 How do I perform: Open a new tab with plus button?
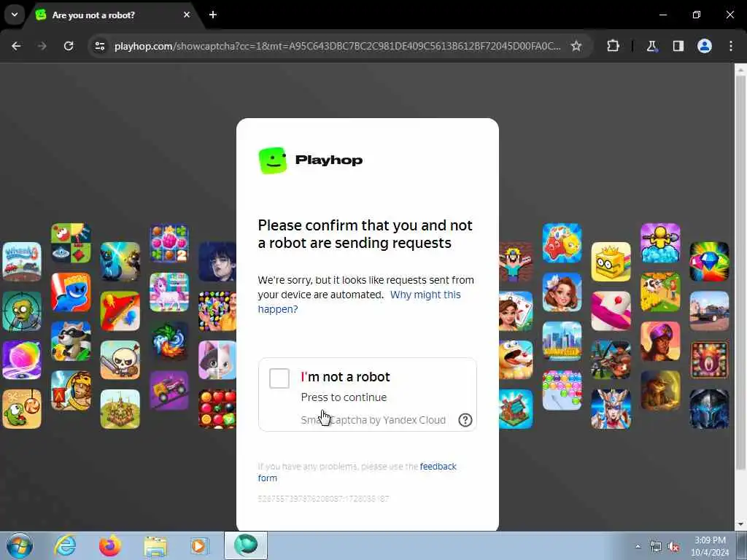(213, 15)
